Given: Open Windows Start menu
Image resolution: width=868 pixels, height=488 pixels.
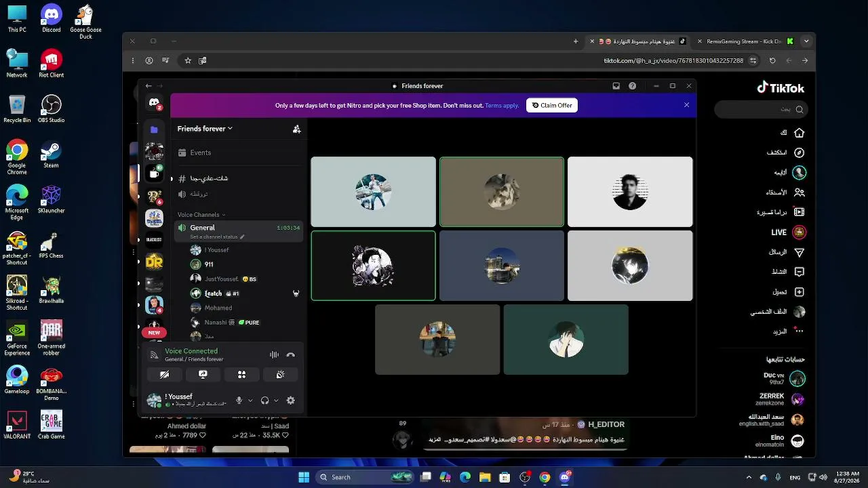Looking at the screenshot, I should [x=304, y=477].
